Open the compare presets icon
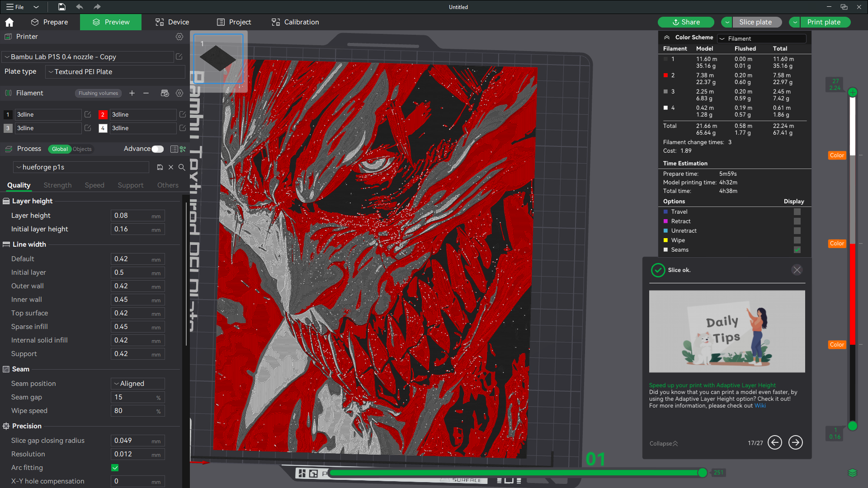 [x=183, y=149]
